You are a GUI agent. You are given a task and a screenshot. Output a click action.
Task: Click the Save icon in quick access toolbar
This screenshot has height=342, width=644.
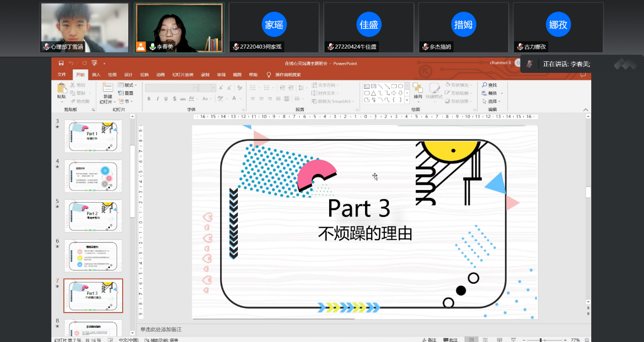61,63
